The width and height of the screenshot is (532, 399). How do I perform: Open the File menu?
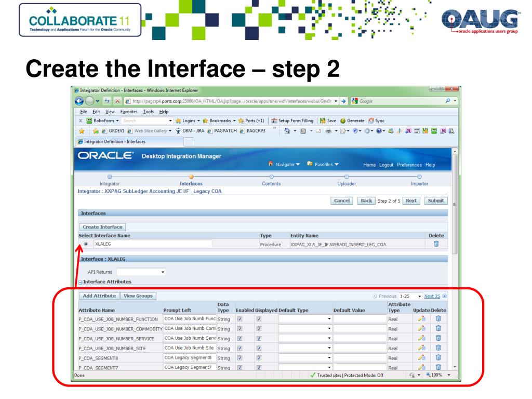click(x=84, y=112)
